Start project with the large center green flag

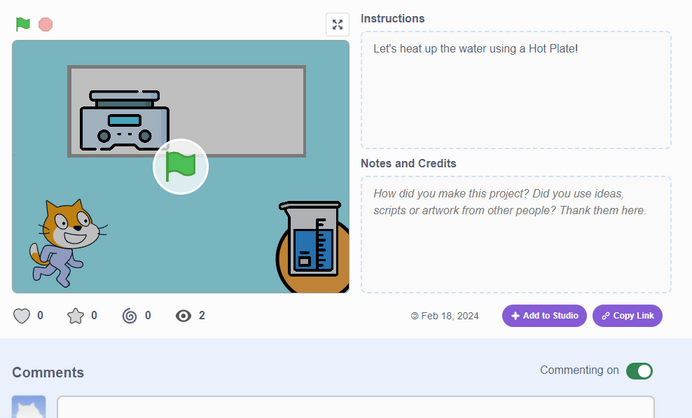[x=181, y=166]
